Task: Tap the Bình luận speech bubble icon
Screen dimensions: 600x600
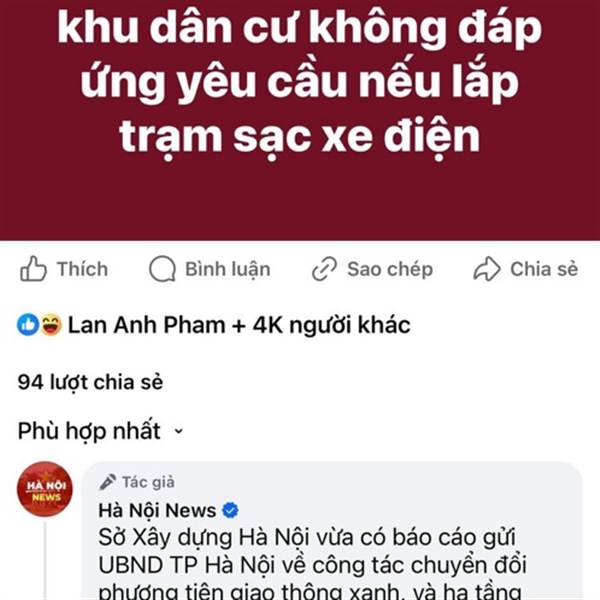Action: click(162, 269)
